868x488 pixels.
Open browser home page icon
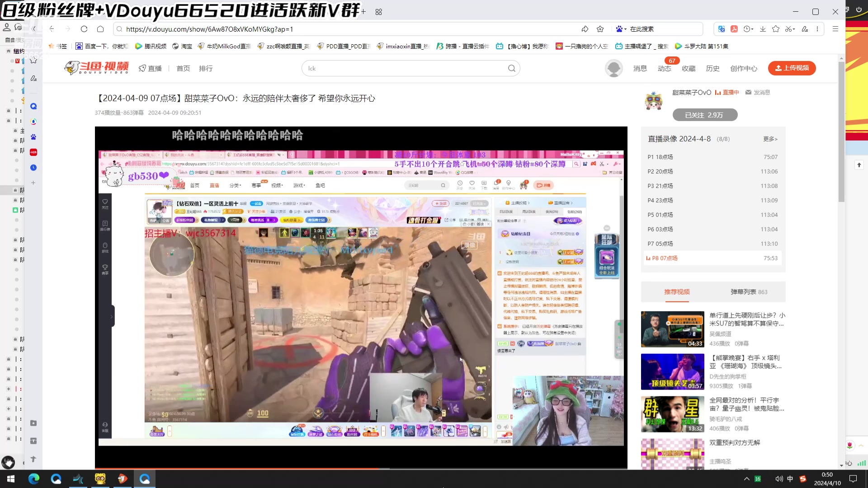pyautogui.click(x=100, y=29)
